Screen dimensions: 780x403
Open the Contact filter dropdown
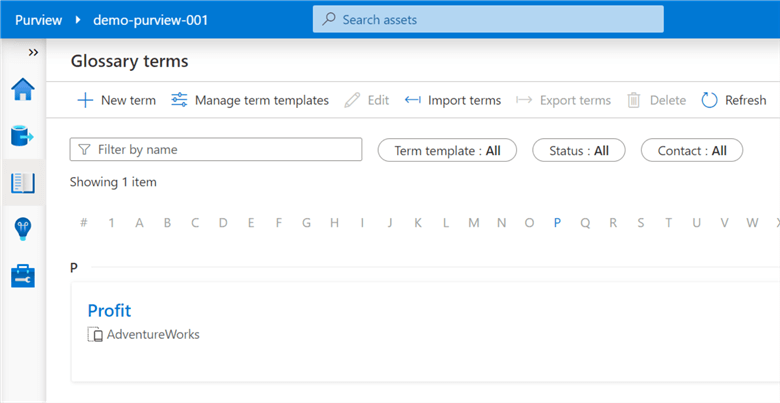691,150
